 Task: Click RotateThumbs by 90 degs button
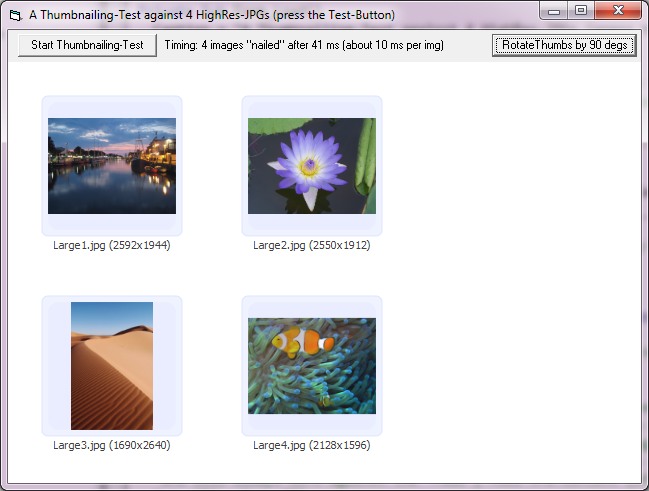(x=564, y=45)
